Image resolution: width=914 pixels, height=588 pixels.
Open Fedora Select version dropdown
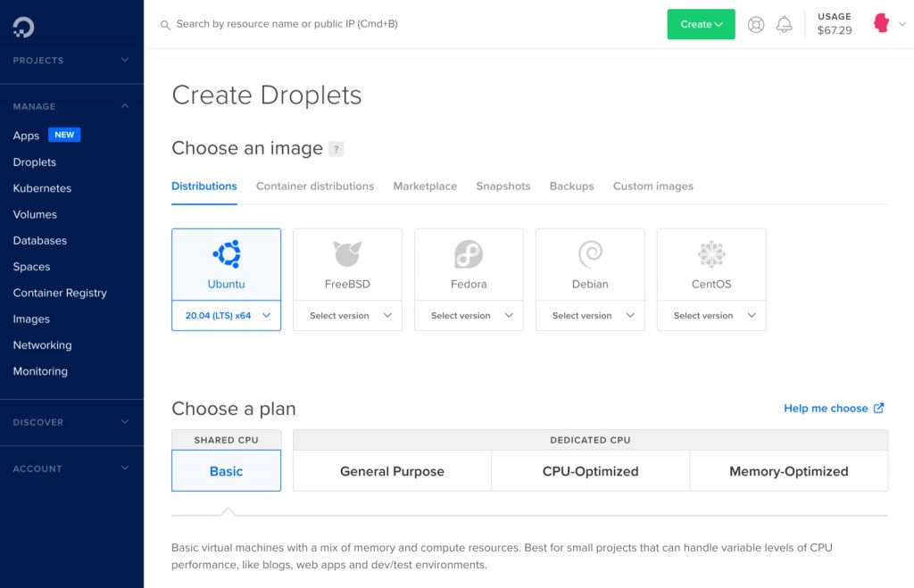coord(469,315)
